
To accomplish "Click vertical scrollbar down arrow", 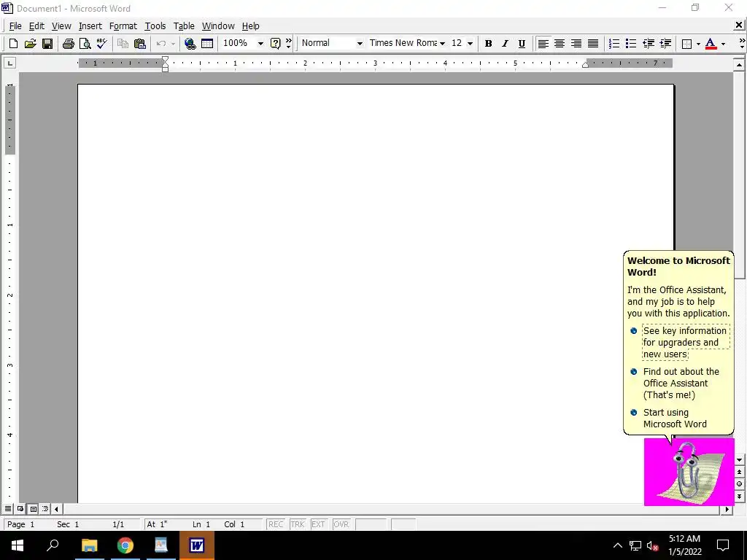I will (x=740, y=460).
